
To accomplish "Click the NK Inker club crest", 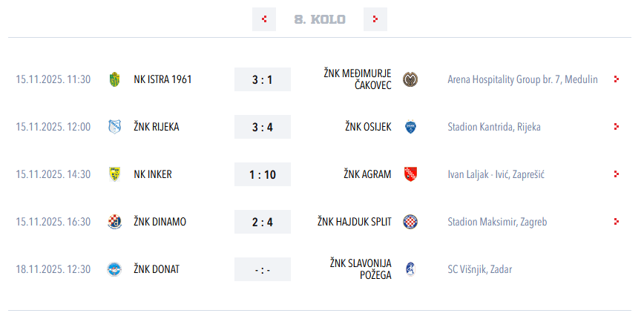I will tap(114, 174).
